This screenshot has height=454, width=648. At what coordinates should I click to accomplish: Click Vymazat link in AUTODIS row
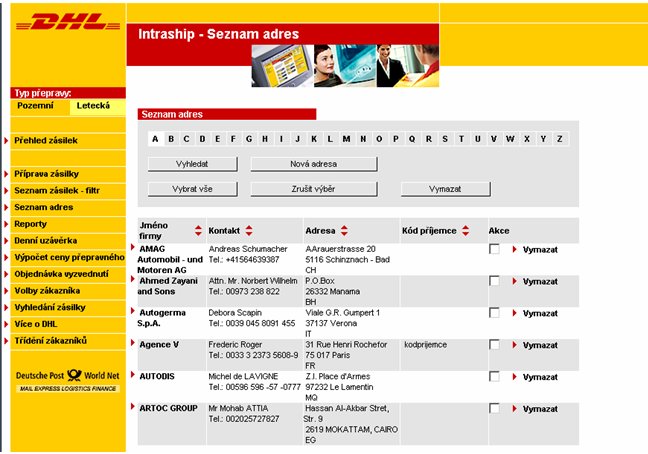click(x=540, y=377)
